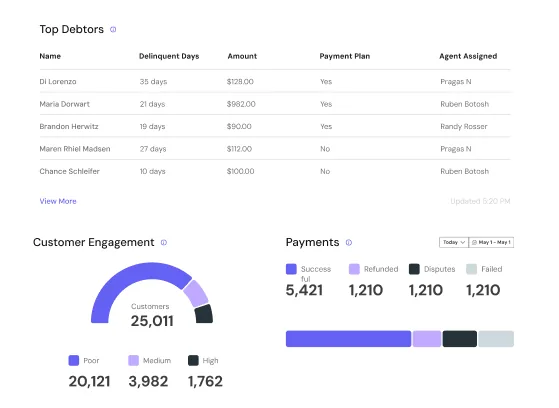Click the blue Successful segment of payments bar

(348, 339)
